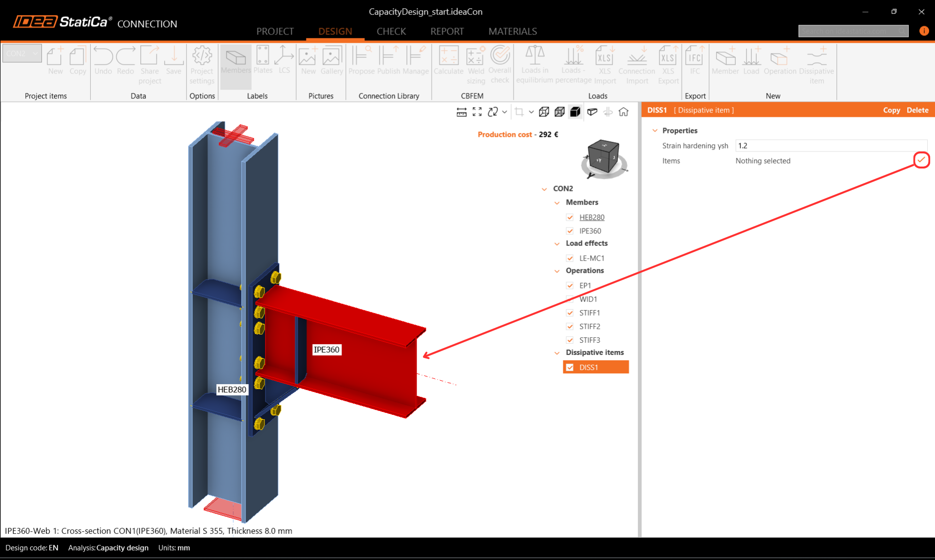Collapse the Members tree group
The width and height of the screenshot is (935, 560).
[x=557, y=203]
